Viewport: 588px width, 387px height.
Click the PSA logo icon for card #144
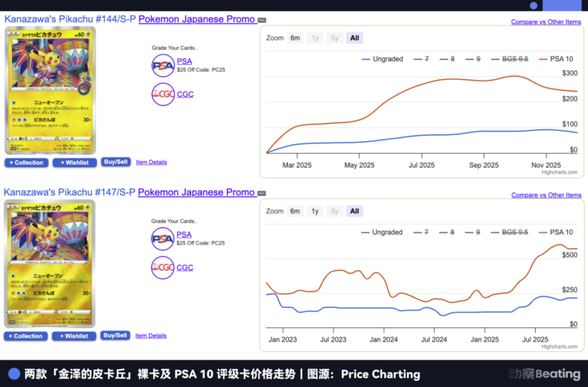coord(163,65)
